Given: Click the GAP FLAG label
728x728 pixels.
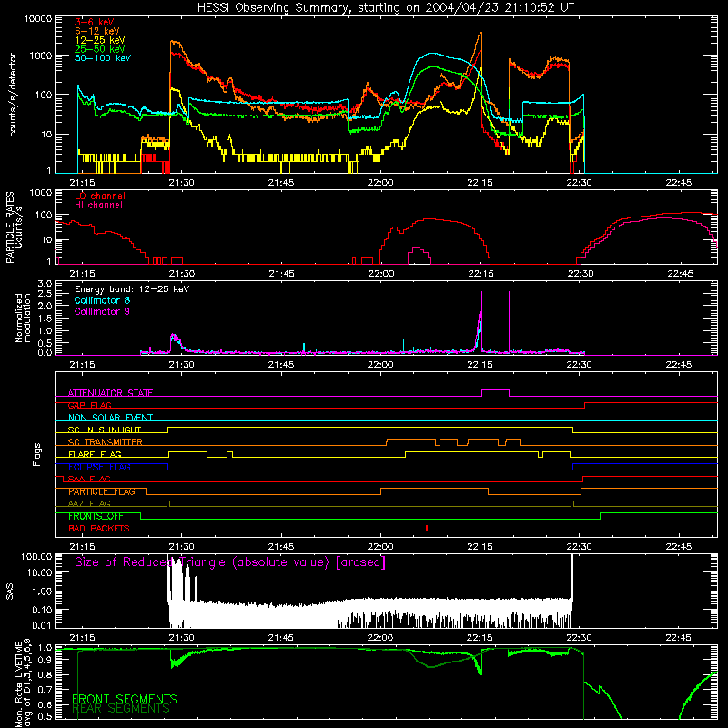Looking at the screenshot, I should coord(89,405).
